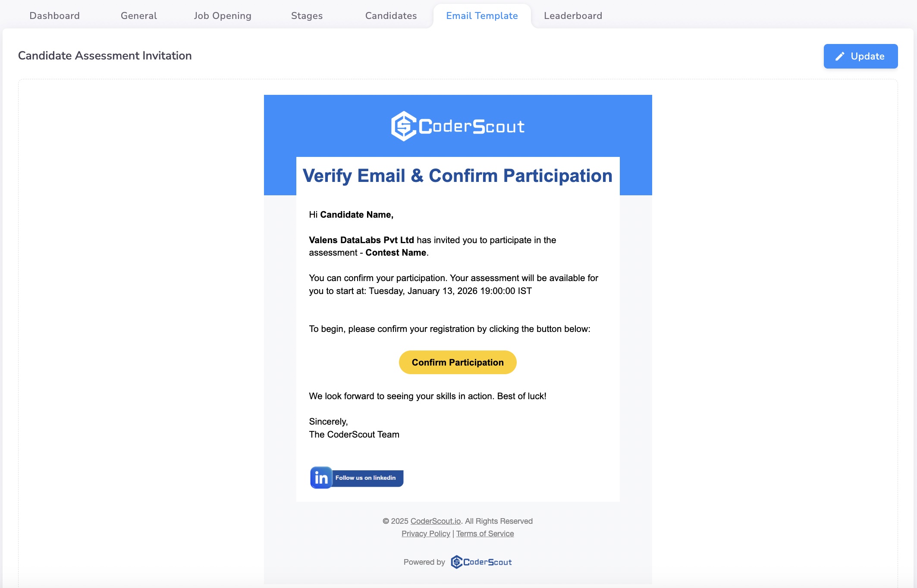
Task: Click the CoderScout logo next to Powered by
Action: 480,561
